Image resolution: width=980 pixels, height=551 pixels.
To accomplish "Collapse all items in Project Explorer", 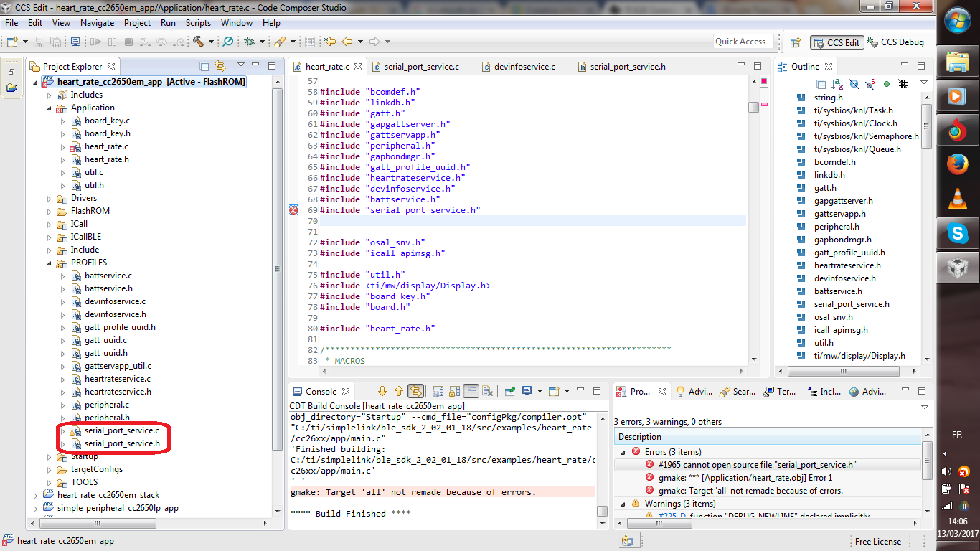I will tap(204, 66).
